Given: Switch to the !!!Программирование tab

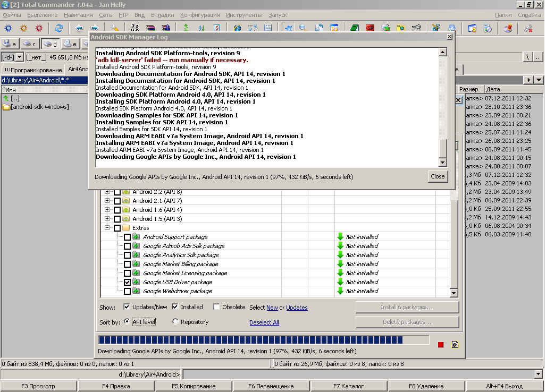Looking at the screenshot, I should (33, 70).
